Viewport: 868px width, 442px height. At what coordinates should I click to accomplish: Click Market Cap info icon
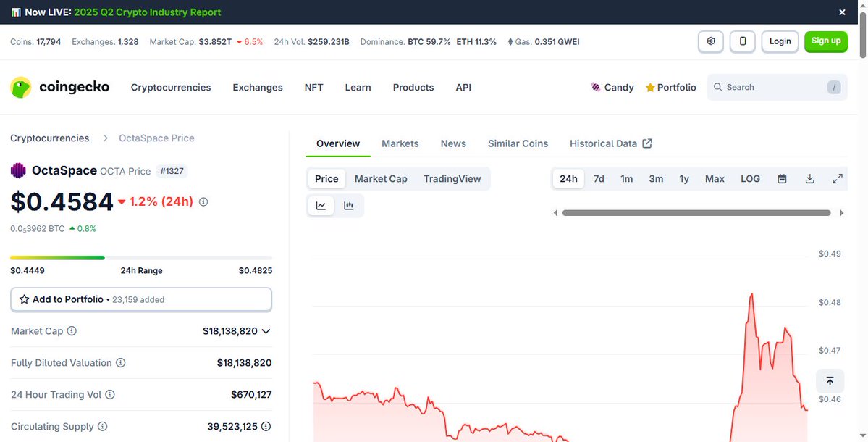pos(72,330)
